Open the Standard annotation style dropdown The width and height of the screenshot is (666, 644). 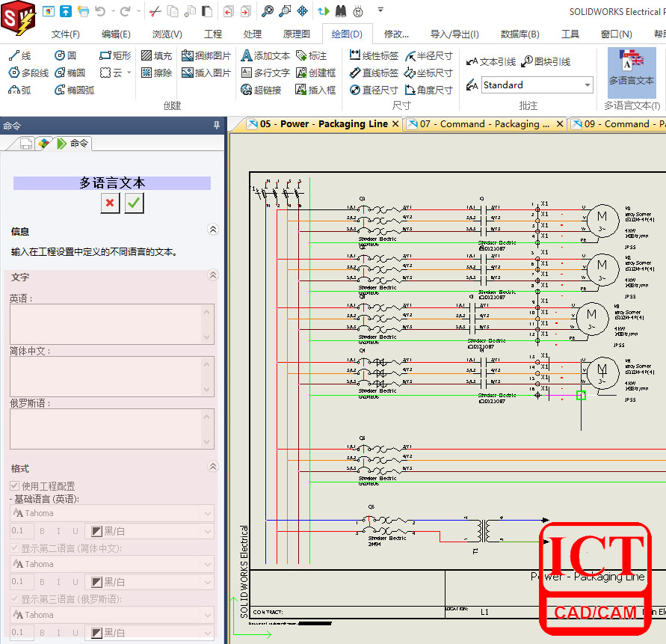tap(587, 85)
